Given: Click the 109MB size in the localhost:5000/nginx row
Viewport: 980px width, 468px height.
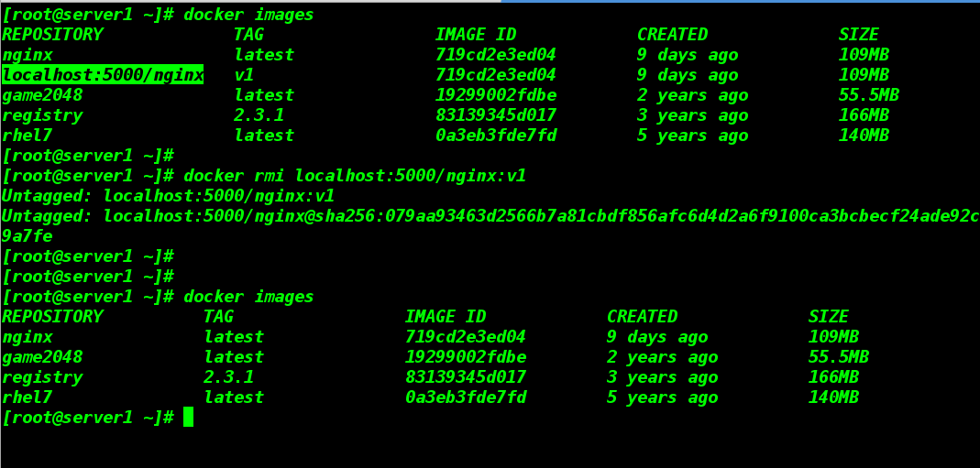Looking at the screenshot, I should (x=864, y=75).
